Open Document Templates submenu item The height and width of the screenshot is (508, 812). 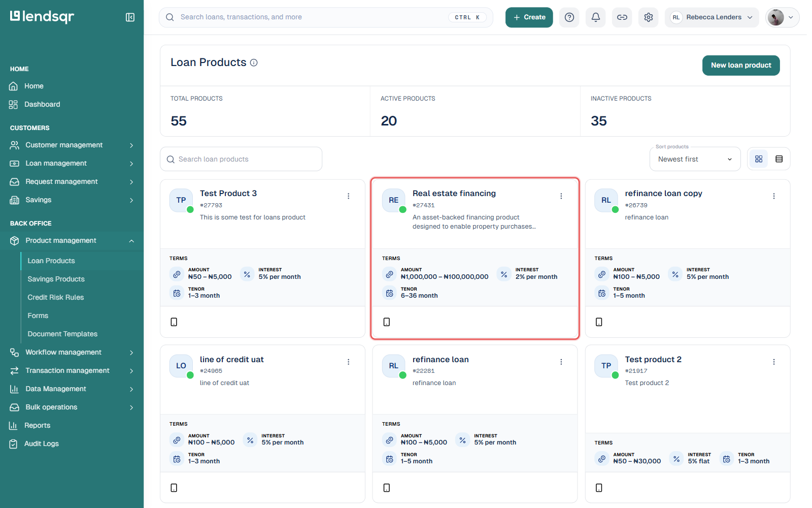62,334
